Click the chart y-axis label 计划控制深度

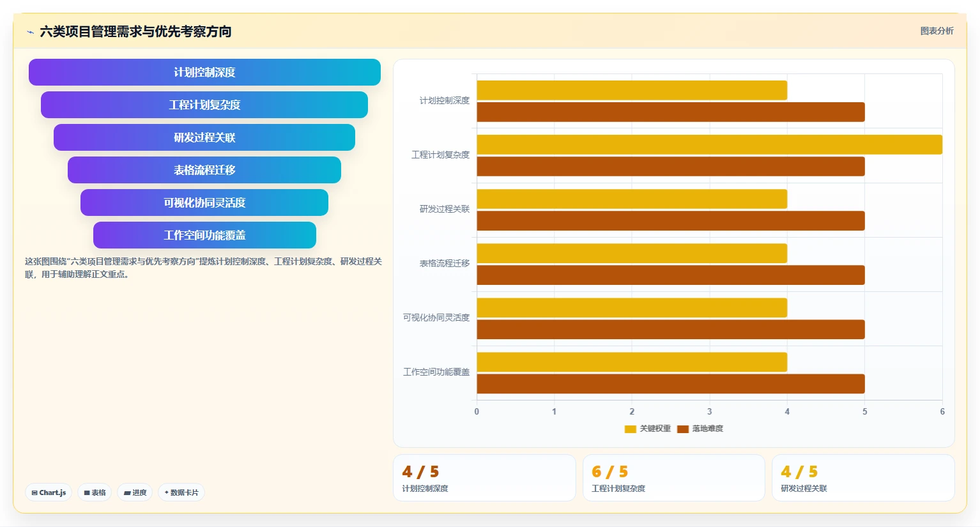click(x=444, y=100)
